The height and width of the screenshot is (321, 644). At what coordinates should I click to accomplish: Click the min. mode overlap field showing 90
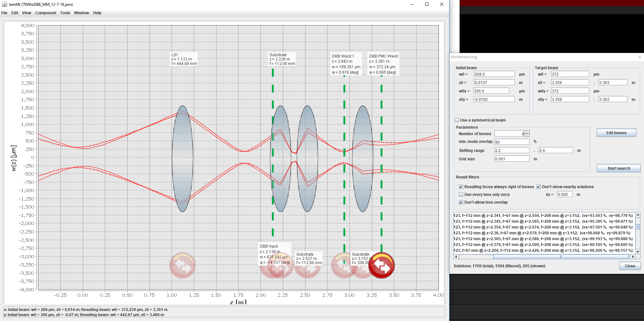512,142
